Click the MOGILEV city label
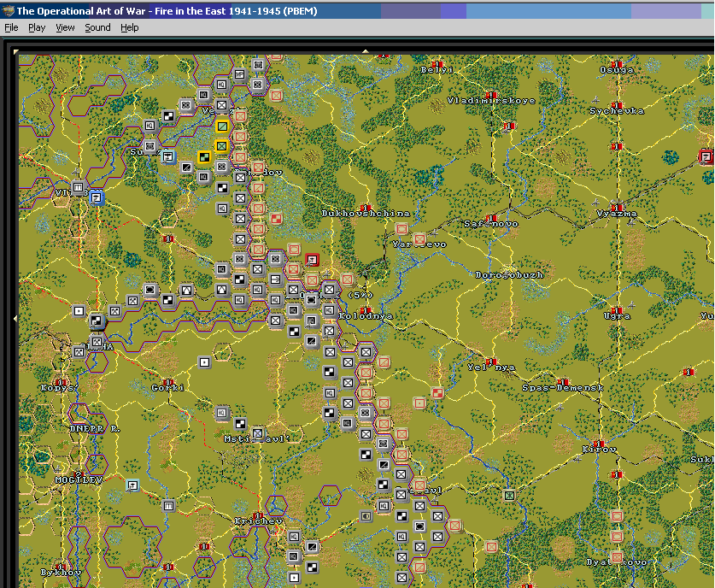This screenshot has height=588, width=715. [79, 480]
